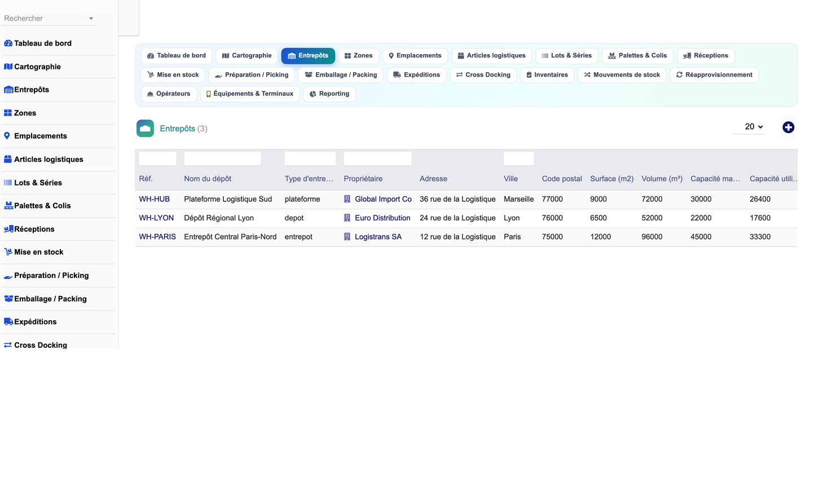
Task: Click the Emballage / Packing open-box icon in sidebar
Action: [8, 299]
